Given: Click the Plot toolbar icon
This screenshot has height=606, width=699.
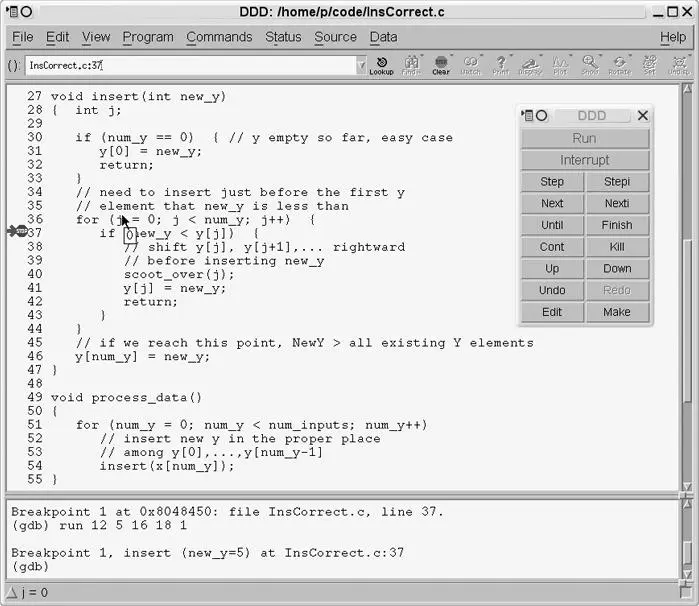Looking at the screenshot, I should 560,66.
